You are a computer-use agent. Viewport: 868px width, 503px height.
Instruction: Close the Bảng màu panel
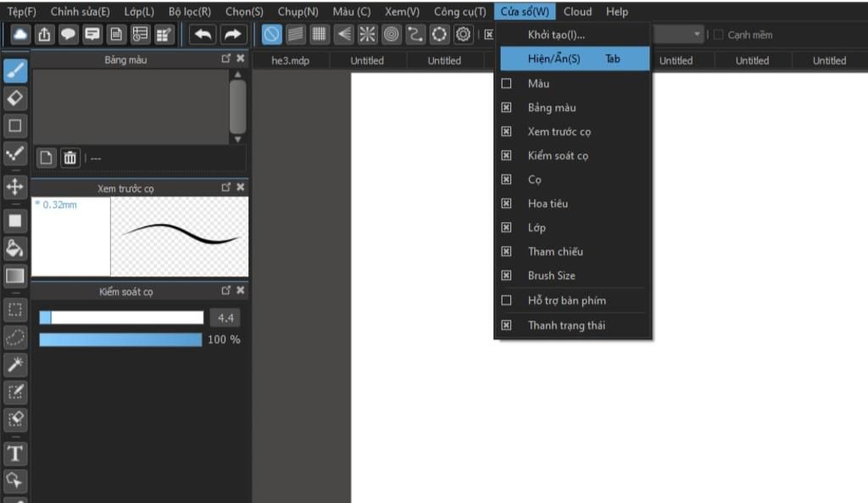click(x=240, y=59)
